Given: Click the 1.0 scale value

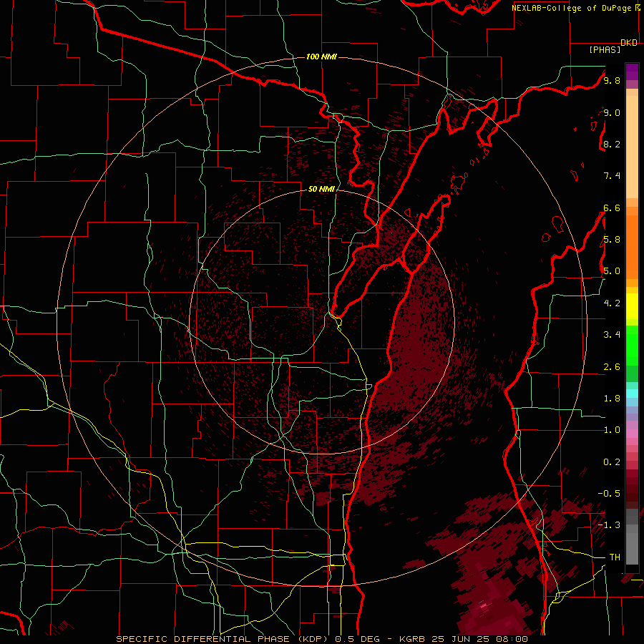Looking at the screenshot, I should [x=612, y=430].
